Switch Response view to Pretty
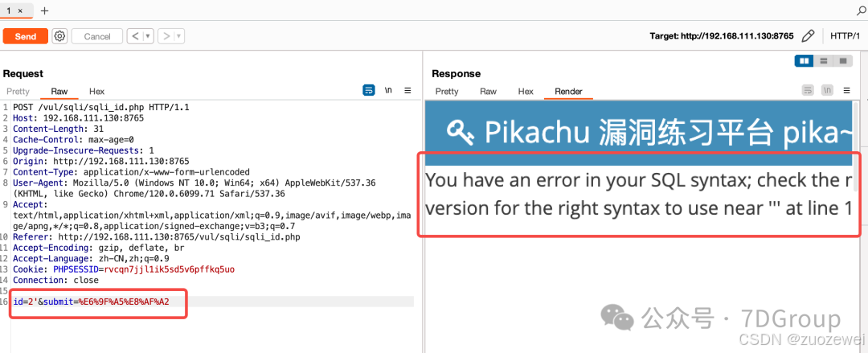This screenshot has width=868, height=353. coord(447,92)
